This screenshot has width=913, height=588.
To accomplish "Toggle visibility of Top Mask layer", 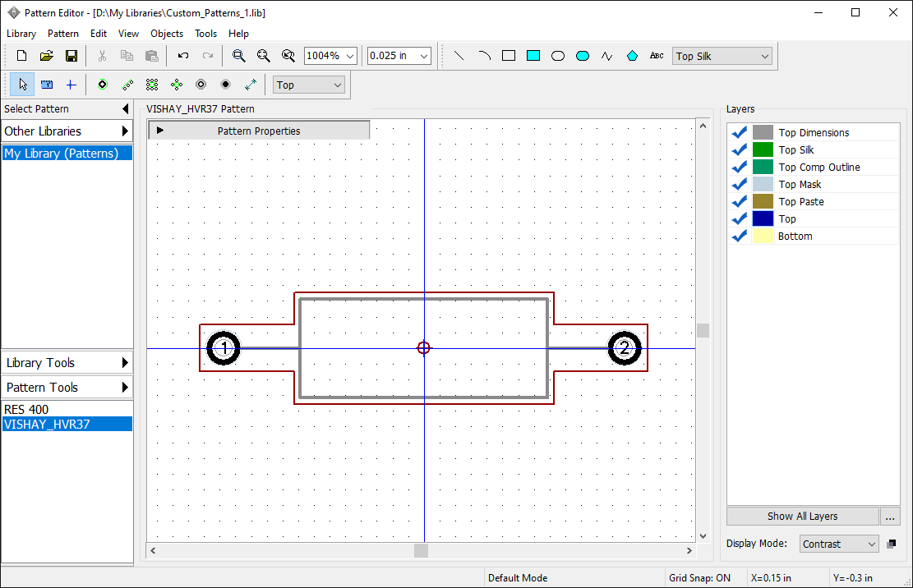I will [740, 185].
